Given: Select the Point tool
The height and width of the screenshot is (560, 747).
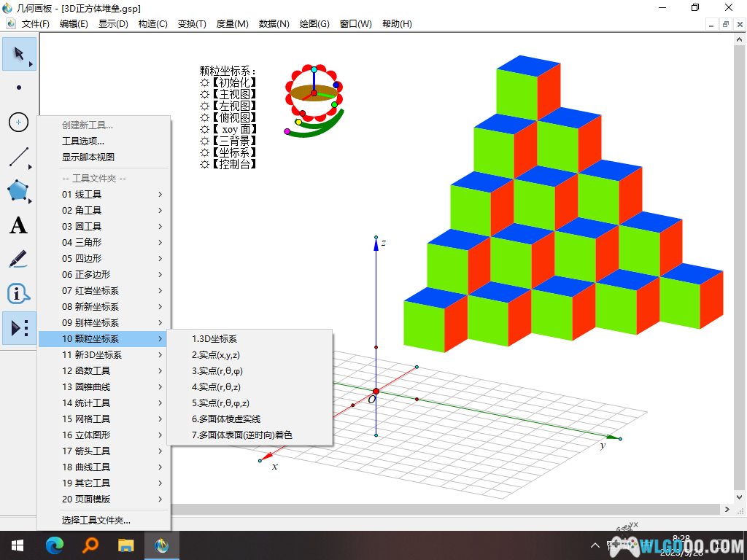Looking at the screenshot, I should click(x=19, y=87).
